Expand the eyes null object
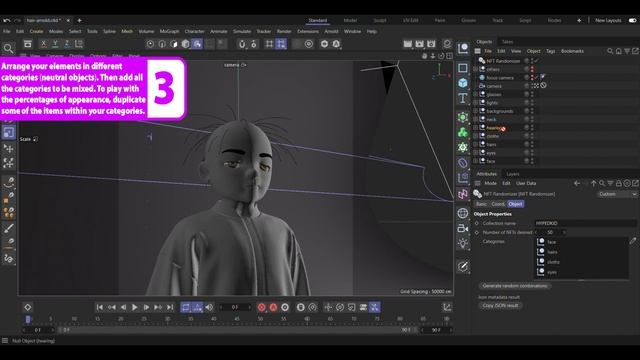Screen dimensions: 640x360 pos(476,153)
